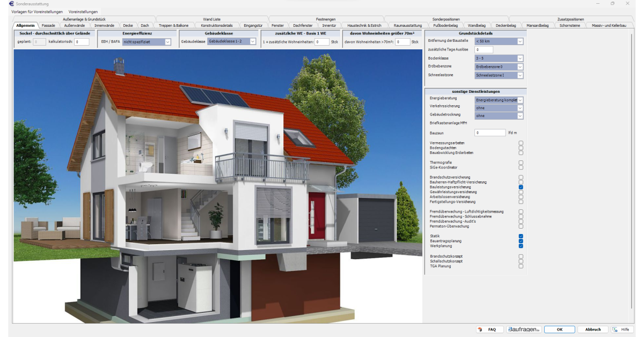Uncheck the Bauleistungsversicherung checkbox
This screenshot has height=337, width=644.
[x=521, y=187]
